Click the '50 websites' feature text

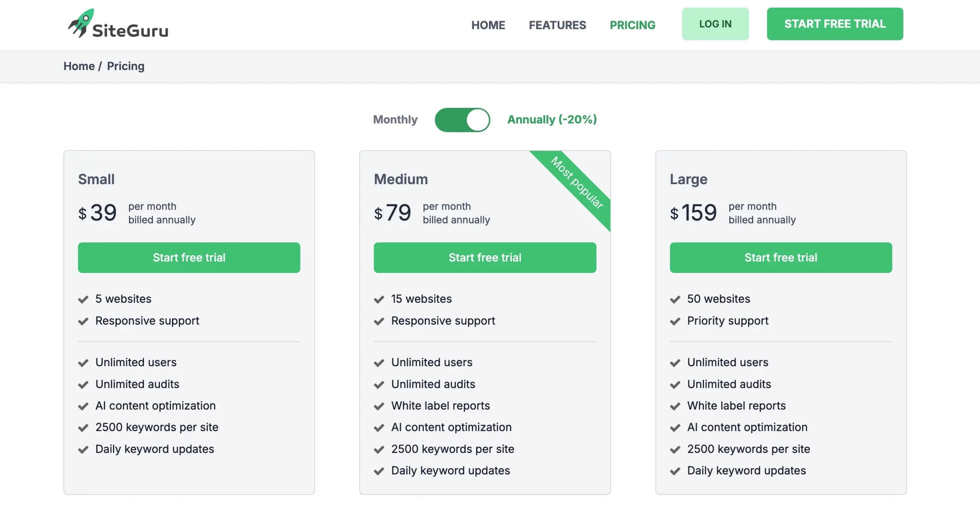point(719,299)
